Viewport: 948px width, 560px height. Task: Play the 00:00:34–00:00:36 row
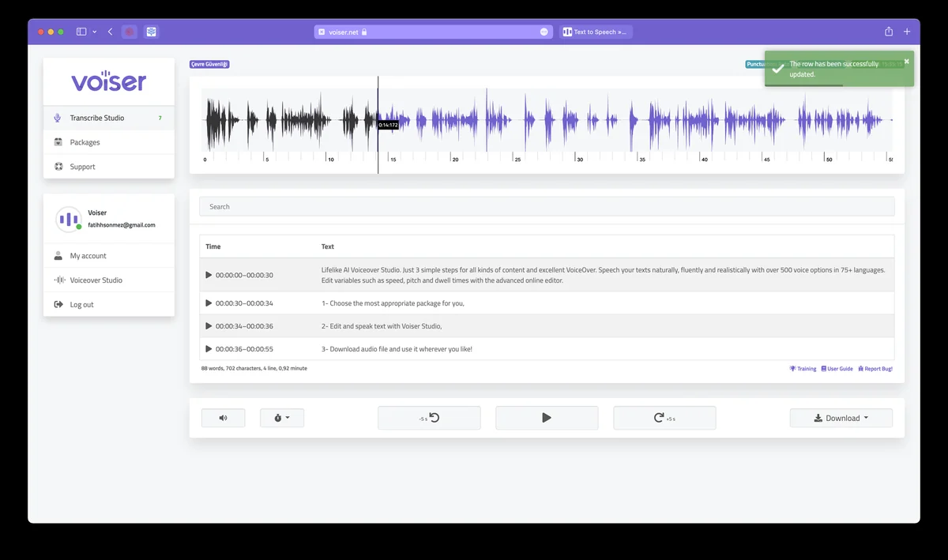pyautogui.click(x=209, y=326)
